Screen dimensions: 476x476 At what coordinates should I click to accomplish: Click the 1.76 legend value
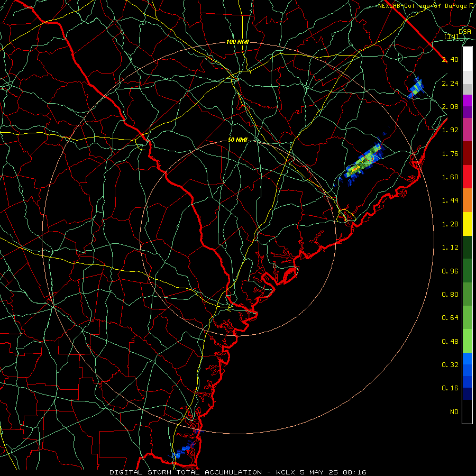pos(450,153)
